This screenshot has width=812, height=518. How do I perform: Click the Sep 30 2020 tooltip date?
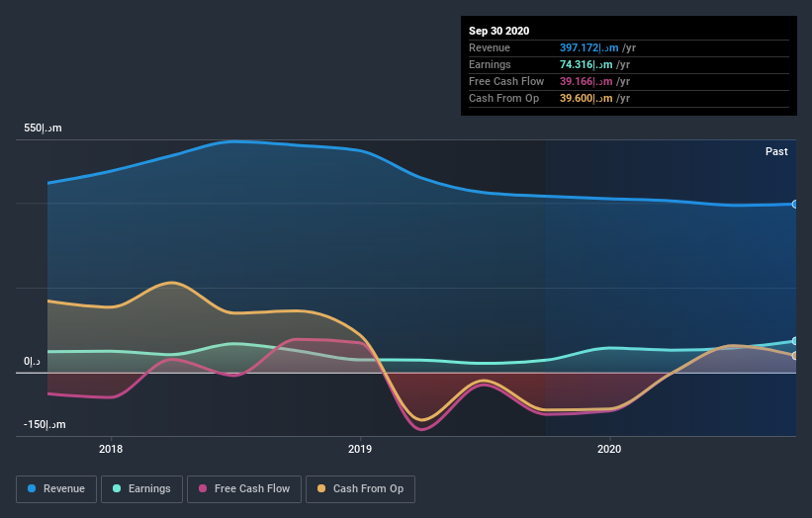[x=498, y=31]
